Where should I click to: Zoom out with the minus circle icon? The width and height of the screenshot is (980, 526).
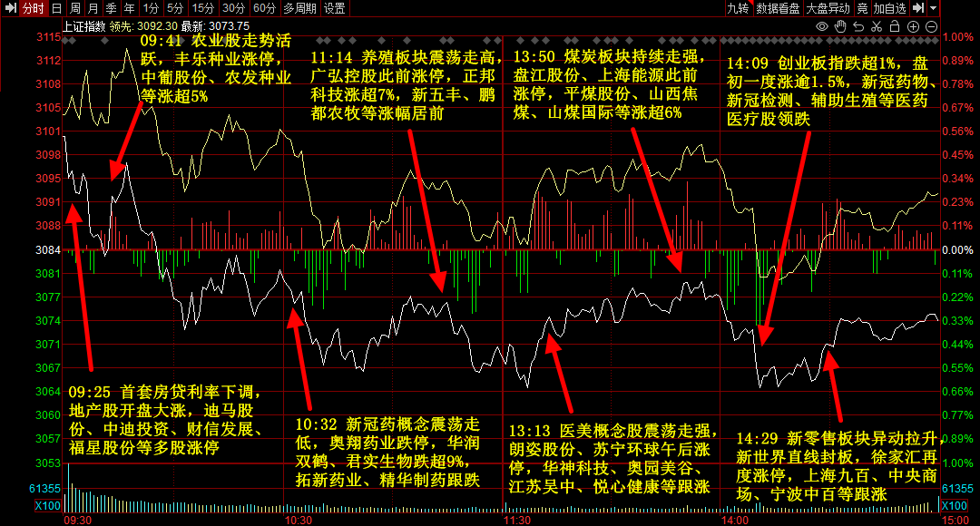pyautogui.click(x=932, y=27)
